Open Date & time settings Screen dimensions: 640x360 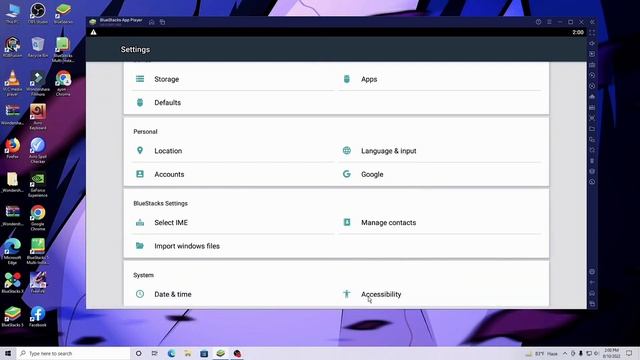point(233,294)
